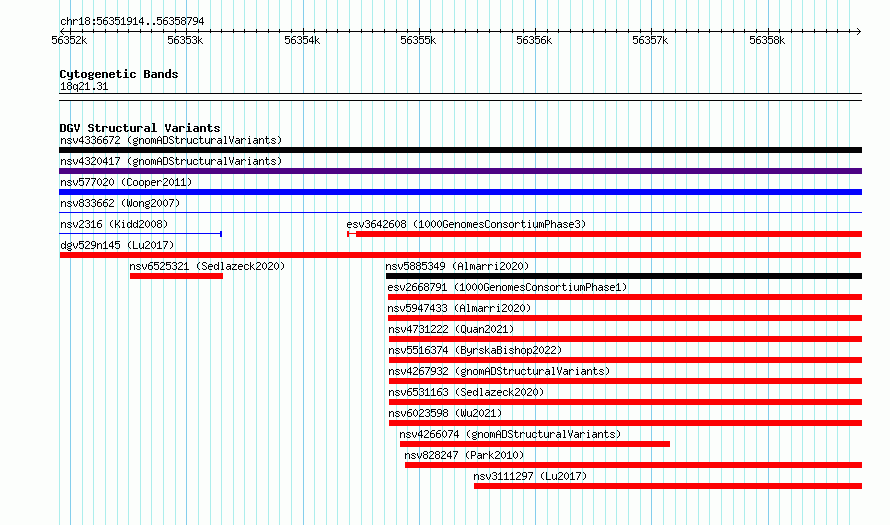This screenshot has height=525, width=890.
Task: Click the right arrowhead of the ruler
Action: coord(859,31)
